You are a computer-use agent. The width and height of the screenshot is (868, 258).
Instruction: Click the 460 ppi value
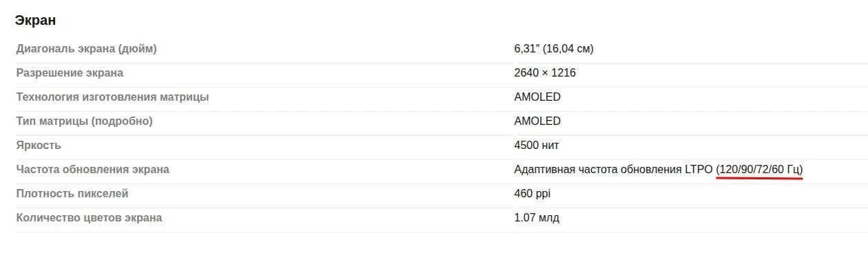pyautogui.click(x=533, y=194)
